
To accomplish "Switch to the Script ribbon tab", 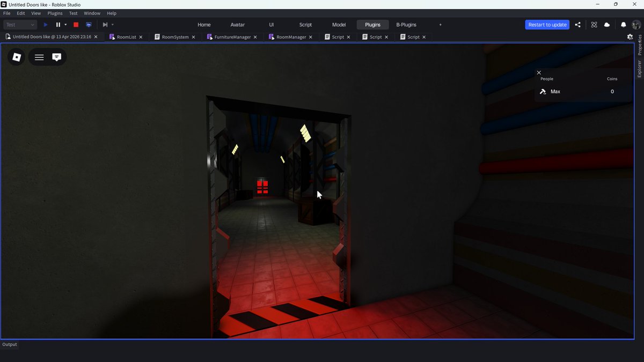I will (305, 25).
